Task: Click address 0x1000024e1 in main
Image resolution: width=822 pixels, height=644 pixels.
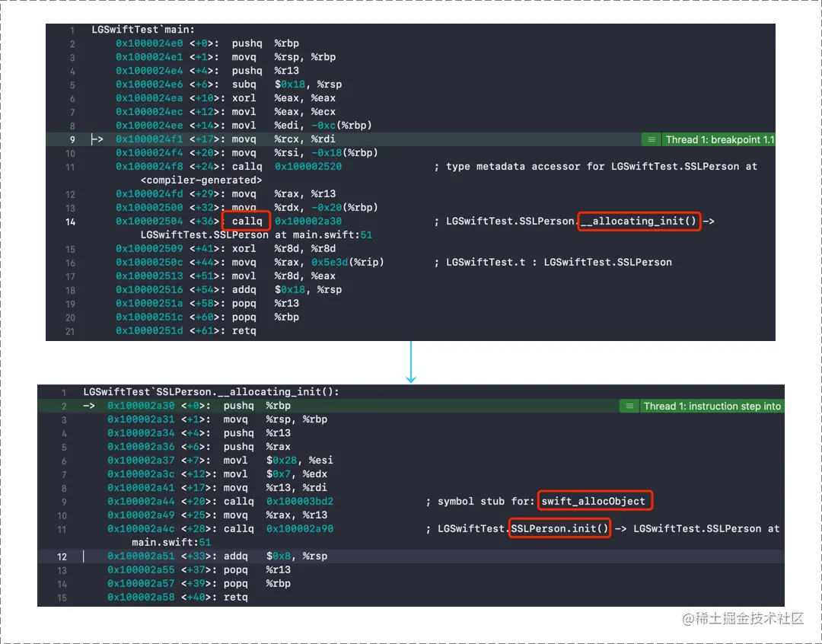Action: [149, 56]
